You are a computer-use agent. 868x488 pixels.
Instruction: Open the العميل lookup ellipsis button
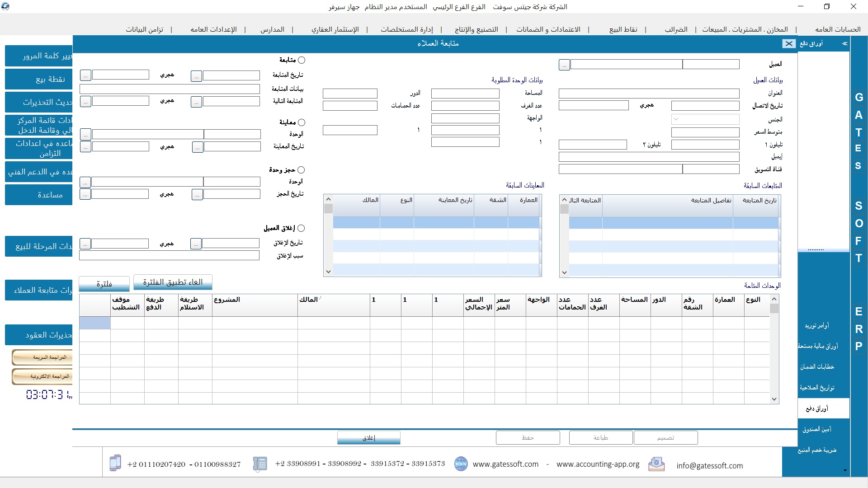click(x=564, y=65)
